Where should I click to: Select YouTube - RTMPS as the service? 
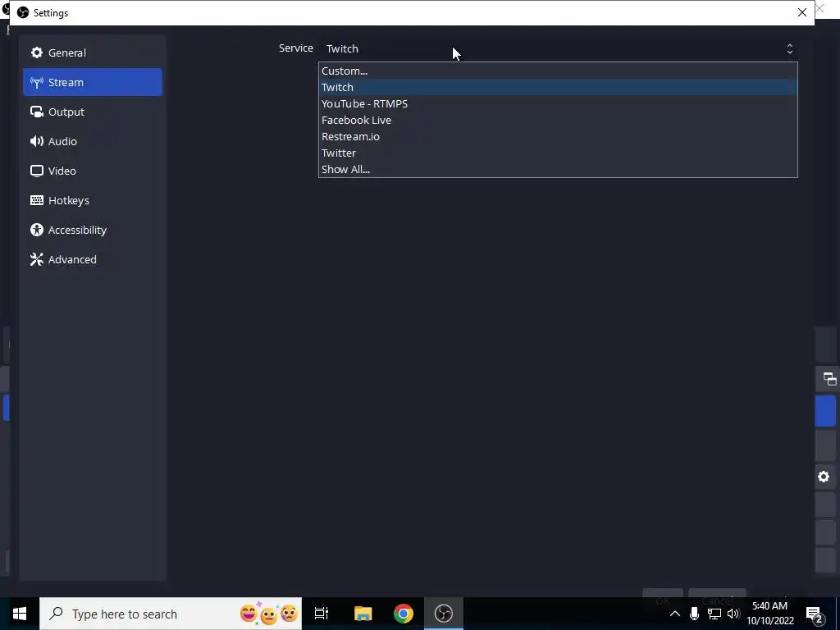558,103
